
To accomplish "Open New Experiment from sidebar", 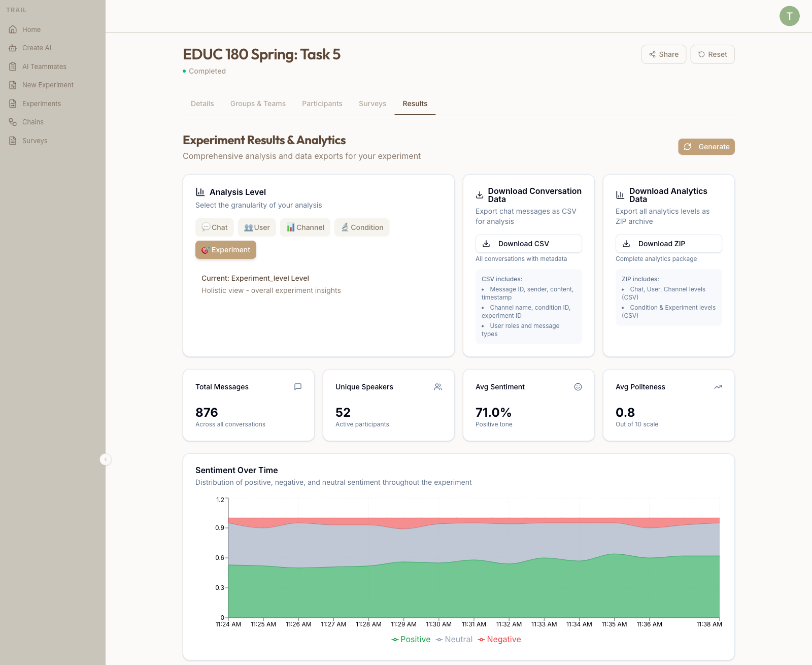I will [x=48, y=85].
